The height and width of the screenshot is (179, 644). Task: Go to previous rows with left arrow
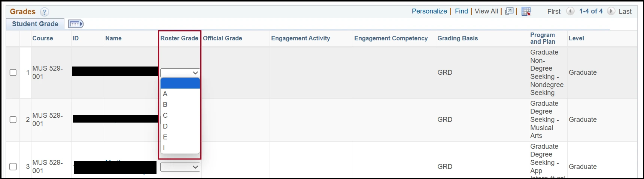click(x=570, y=11)
